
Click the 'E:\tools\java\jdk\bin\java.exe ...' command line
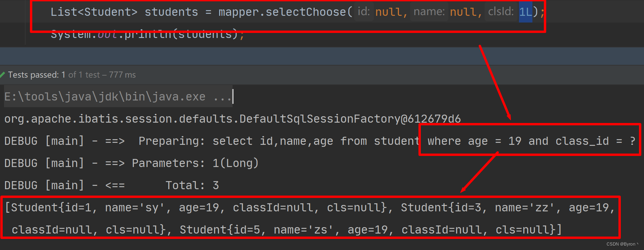tap(118, 97)
